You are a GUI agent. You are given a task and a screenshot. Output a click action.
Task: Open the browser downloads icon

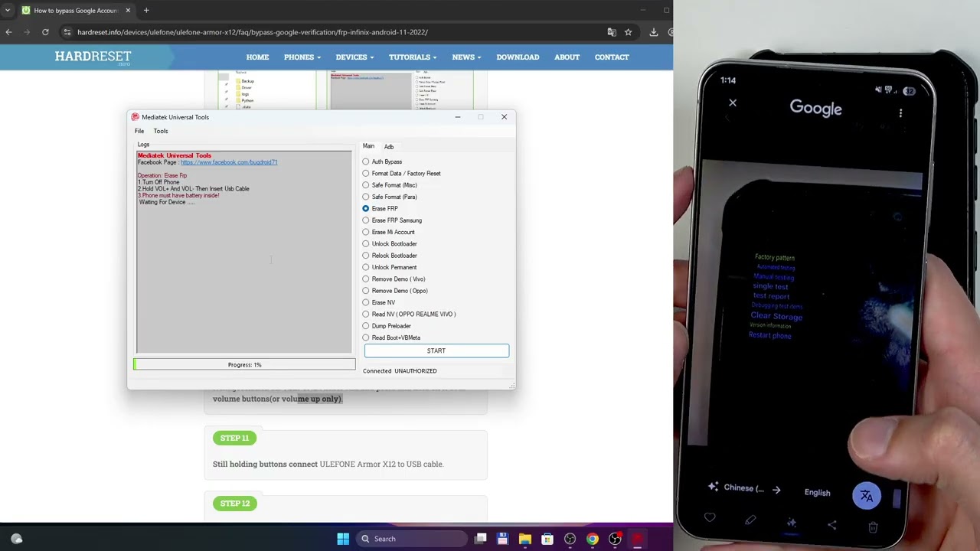pyautogui.click(x=653, y=32)
